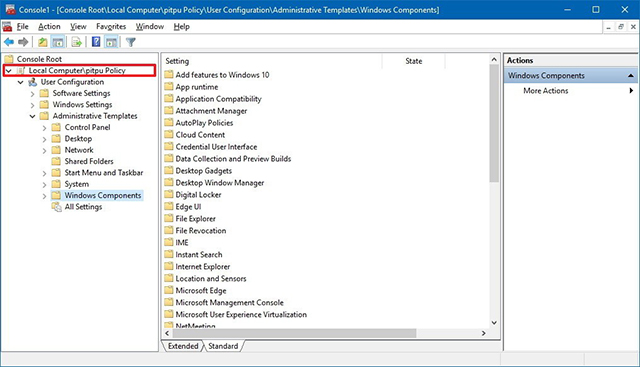Screen dimensions: 640x367
Task: Open the Window menu
Action: [150, 27]
